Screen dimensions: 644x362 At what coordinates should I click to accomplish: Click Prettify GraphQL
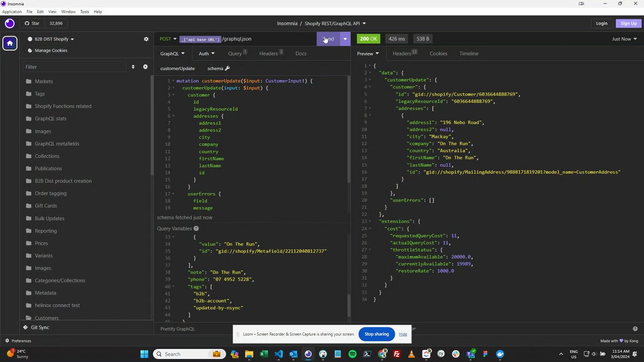point(178,329)
